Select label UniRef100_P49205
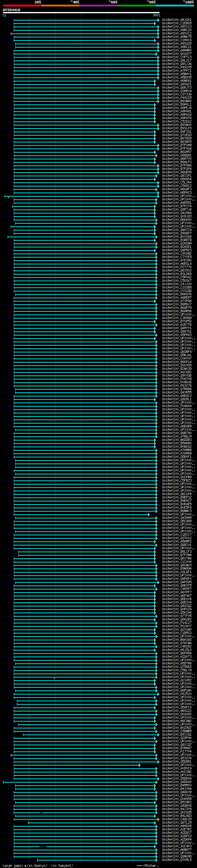 (x=176, y=67)
